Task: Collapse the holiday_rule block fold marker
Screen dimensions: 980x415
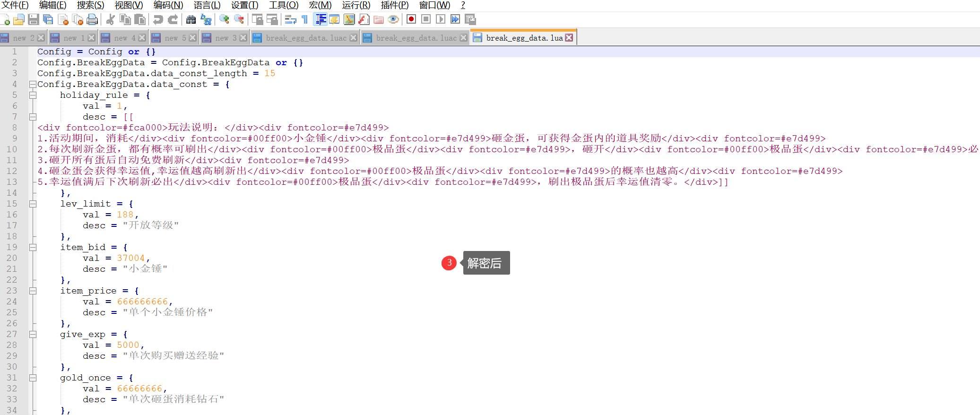Action: coord(33,95)
